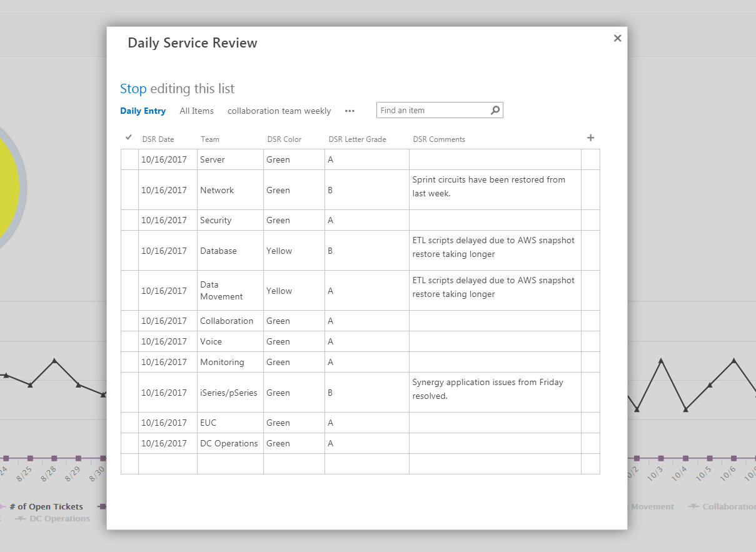Select the checkbox on the Server row
The width and height of the screenshot is (756, 552).
pyautogui.click(x=129, y=159)
